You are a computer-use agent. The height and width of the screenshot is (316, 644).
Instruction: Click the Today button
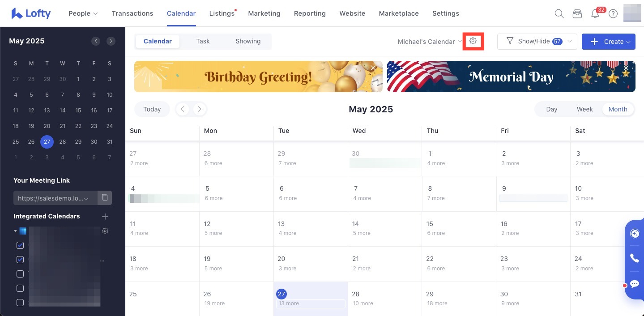point(152,109)
